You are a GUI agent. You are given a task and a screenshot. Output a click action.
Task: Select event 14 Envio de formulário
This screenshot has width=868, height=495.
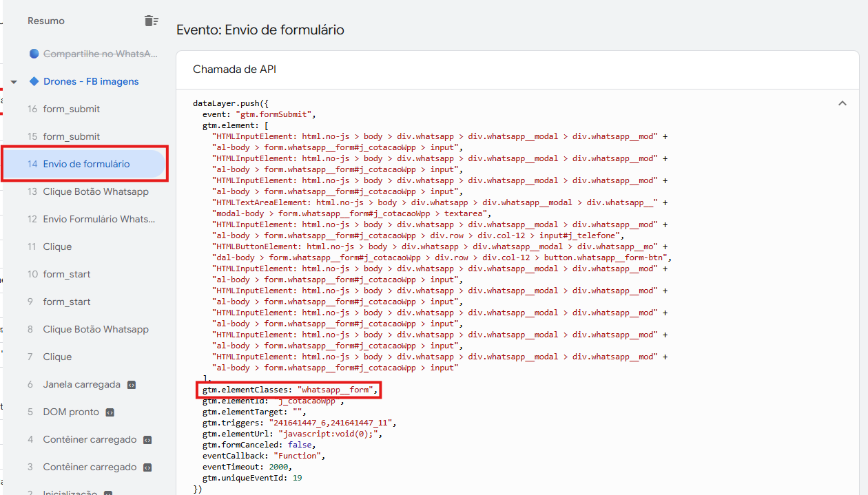coord(86,164)
